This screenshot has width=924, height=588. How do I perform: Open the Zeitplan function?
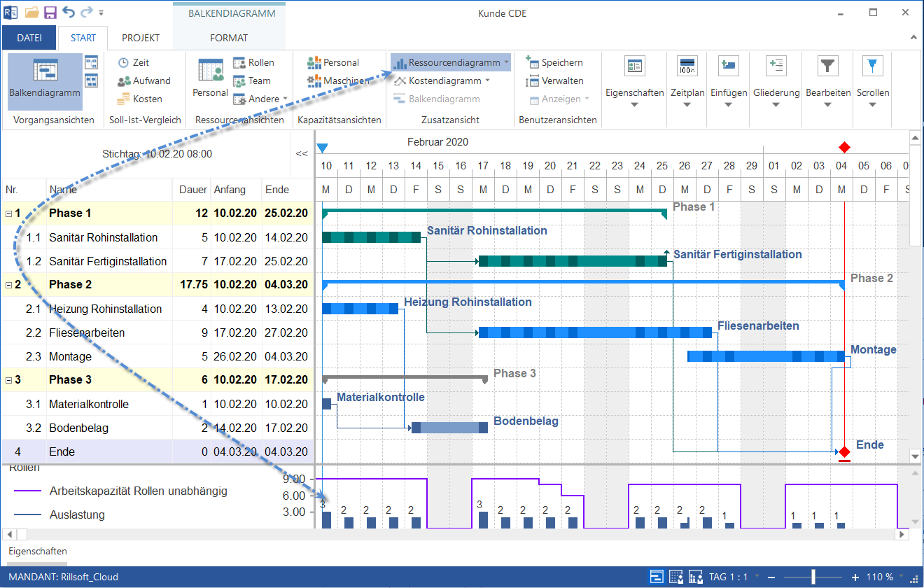click(686, 80)
